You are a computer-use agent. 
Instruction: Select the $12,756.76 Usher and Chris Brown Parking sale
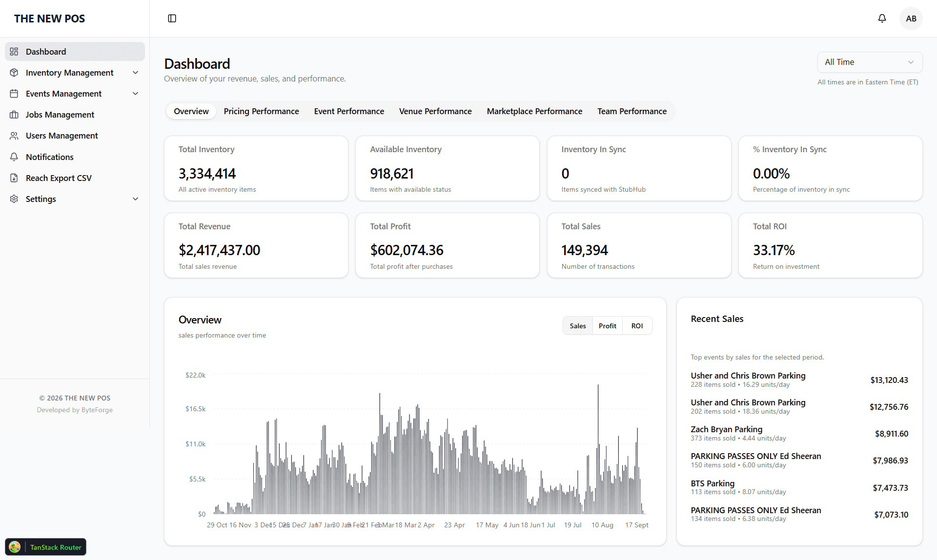coord(799,406)
